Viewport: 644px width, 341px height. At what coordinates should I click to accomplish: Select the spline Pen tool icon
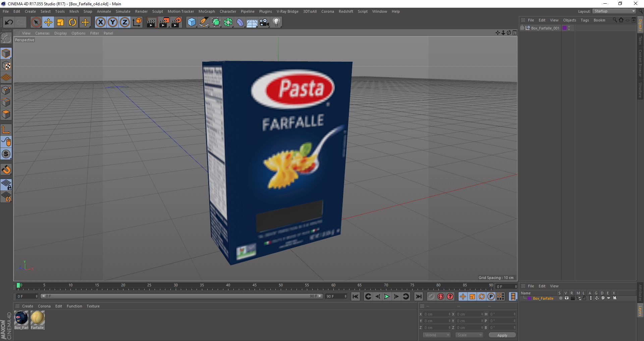tap(204, 22)
